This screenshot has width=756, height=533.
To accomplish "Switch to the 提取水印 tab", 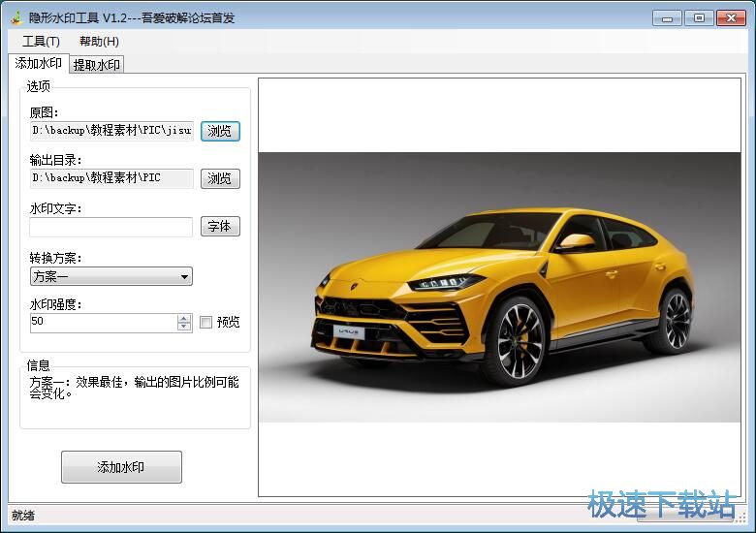I will pos(96,65).
